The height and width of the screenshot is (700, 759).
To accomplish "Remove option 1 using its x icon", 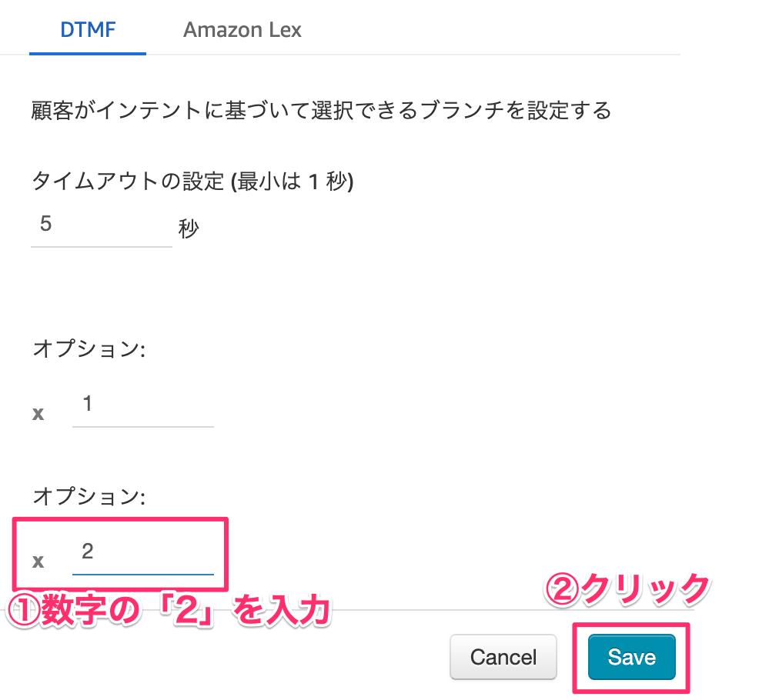I will [38, 414].
